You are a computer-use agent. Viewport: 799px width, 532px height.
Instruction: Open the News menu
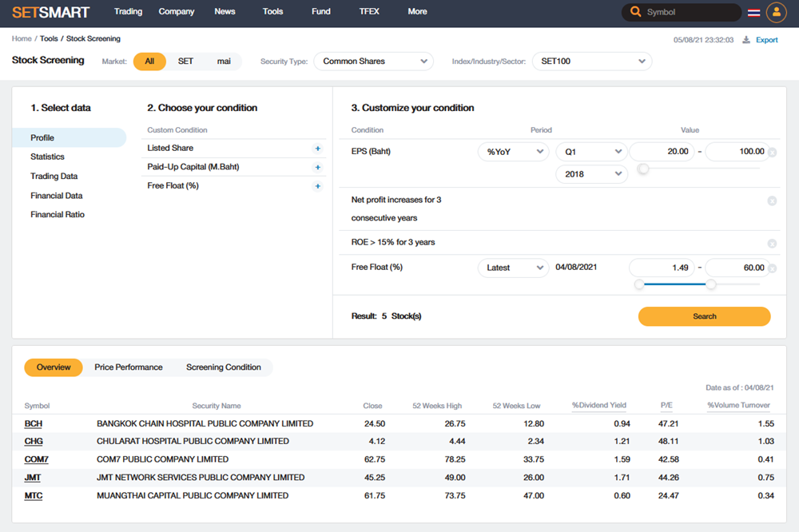coord(225,11)
